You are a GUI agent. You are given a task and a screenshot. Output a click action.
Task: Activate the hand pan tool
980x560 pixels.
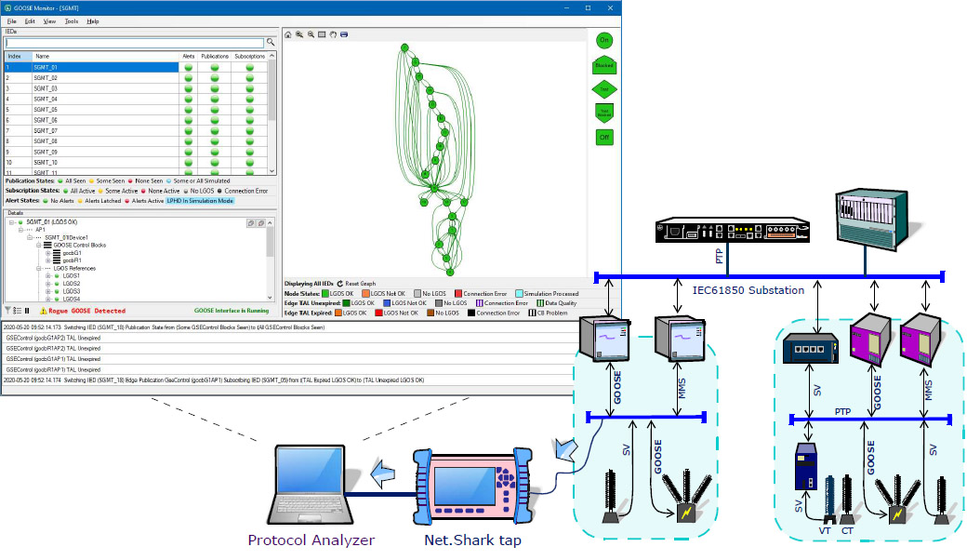point(333,34)
